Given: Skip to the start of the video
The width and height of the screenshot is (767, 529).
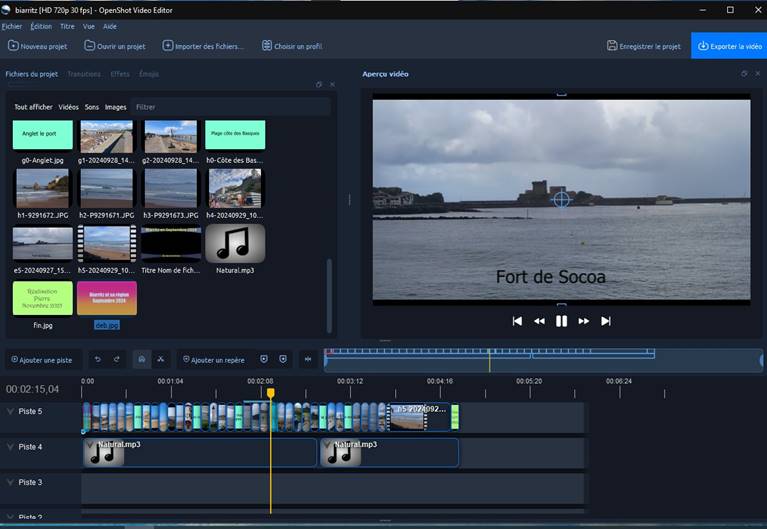Looking at the screenshot, I should (517, 321).
